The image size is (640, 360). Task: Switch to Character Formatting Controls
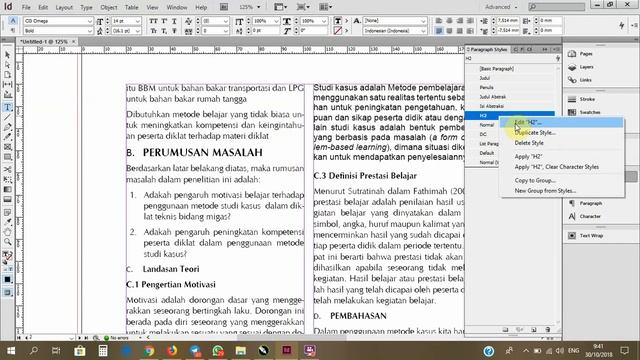tap(13, 21)
